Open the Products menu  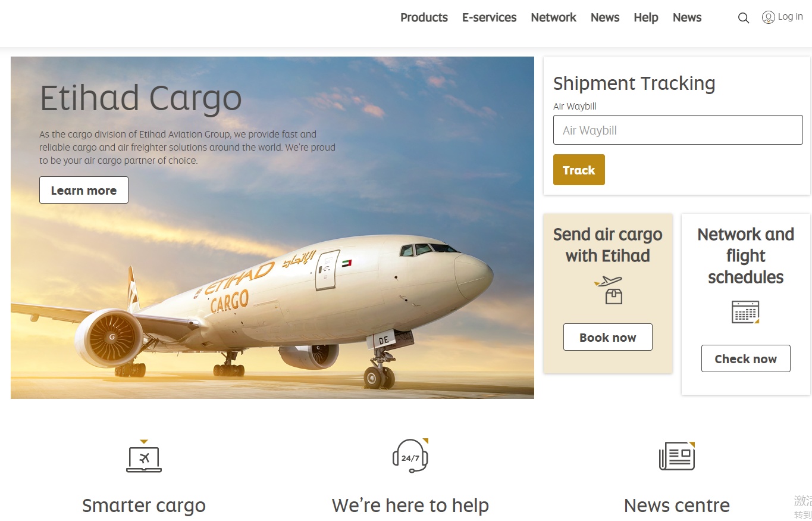click(424, 18)
